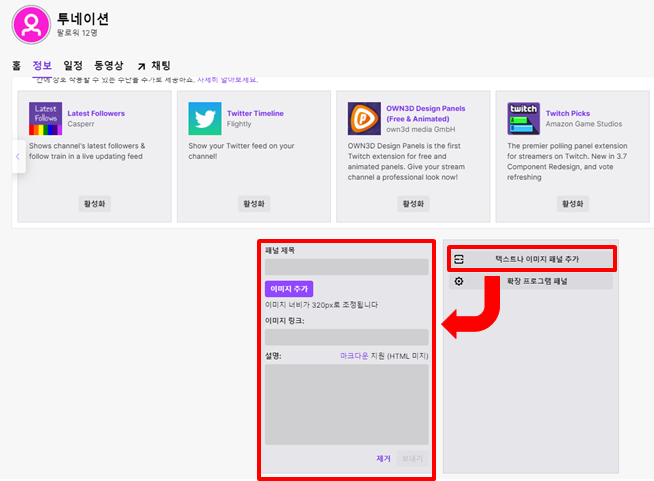654x481 pixels.
Task: Click the arrow icon next to 채팅
Action: (x=141, y=66)
